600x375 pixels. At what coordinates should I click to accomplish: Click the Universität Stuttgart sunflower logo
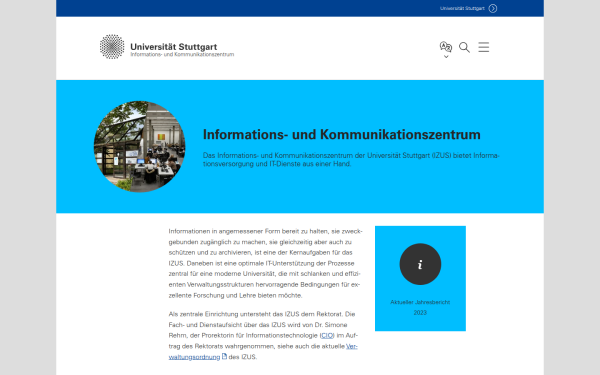coord(112,47)
